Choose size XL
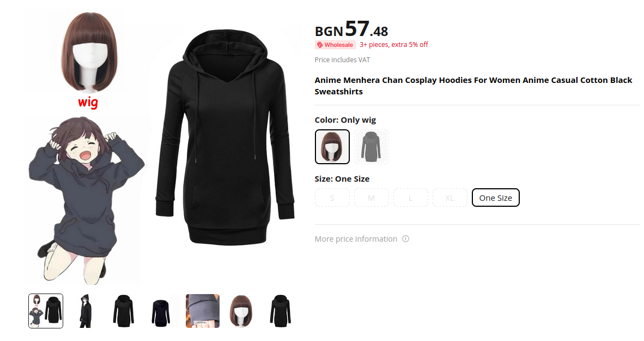 coord(449,198)
